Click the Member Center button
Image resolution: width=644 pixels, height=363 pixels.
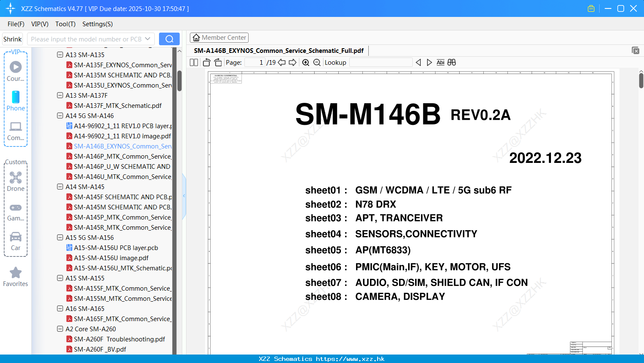pyautogui.click(x=219, y=37)
